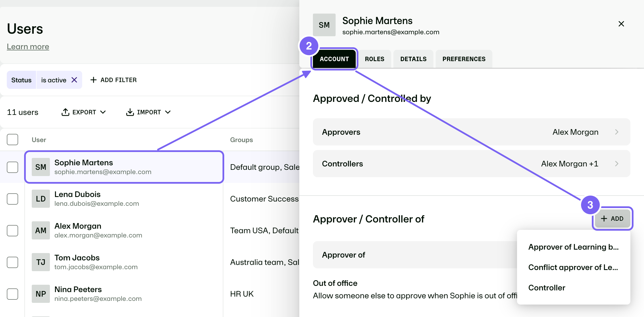Expand the IMPORT dropdown chevron

coord(168,112)
